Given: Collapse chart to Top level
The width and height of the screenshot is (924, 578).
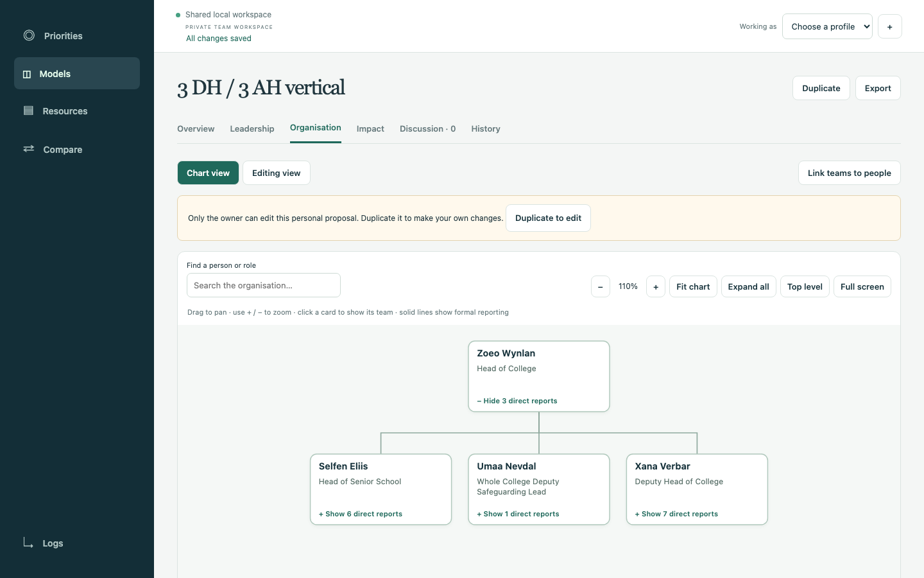Looking at the screenshot, I should click(x=805, y=286).
